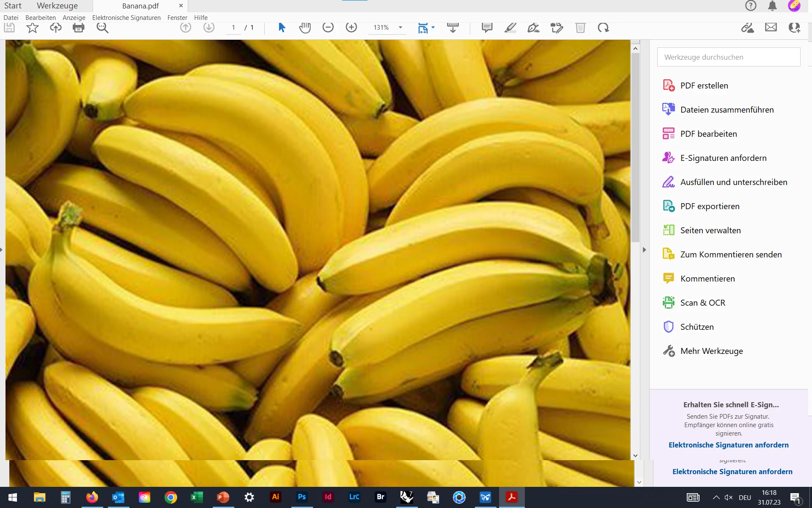Click the Werkzeuge durchsuchen search field
Screen dimensions: 812x508
728,57
